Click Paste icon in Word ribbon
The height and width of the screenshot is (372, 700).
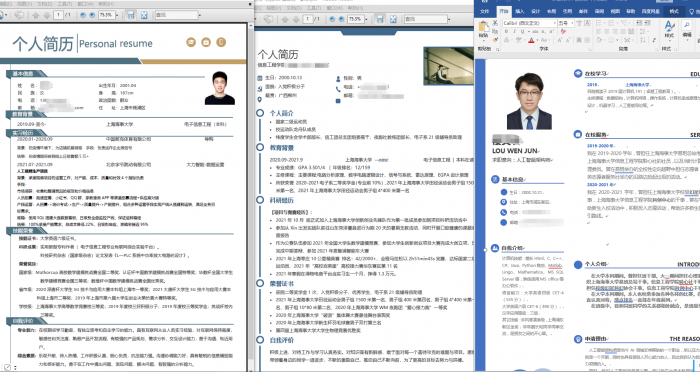coord(483,29)
